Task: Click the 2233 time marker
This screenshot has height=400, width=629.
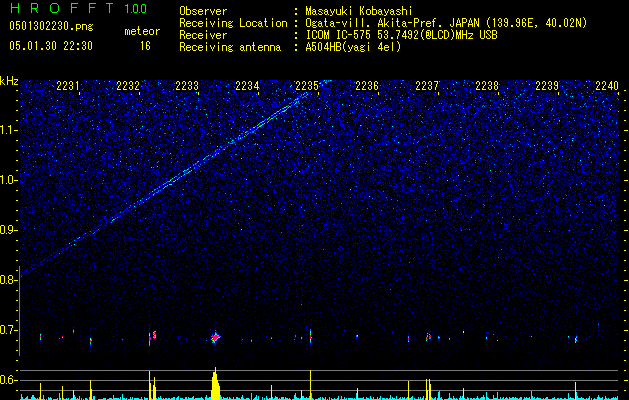Action: [187, 86]
